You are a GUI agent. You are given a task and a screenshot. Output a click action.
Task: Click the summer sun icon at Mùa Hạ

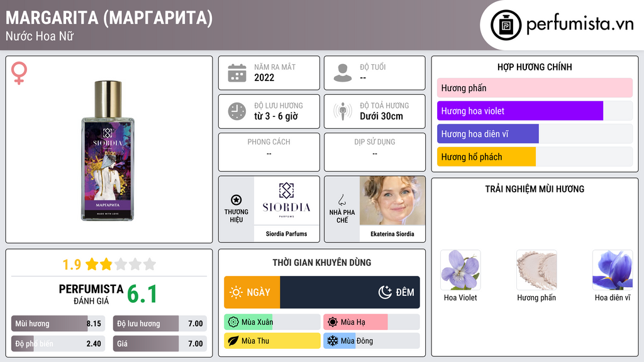click(x=333, y=322)
